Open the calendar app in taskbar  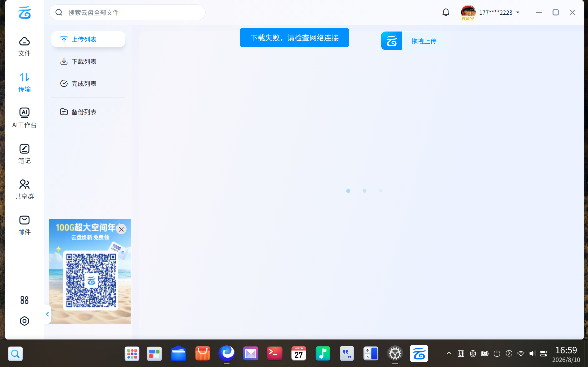(x=299, y=354)
